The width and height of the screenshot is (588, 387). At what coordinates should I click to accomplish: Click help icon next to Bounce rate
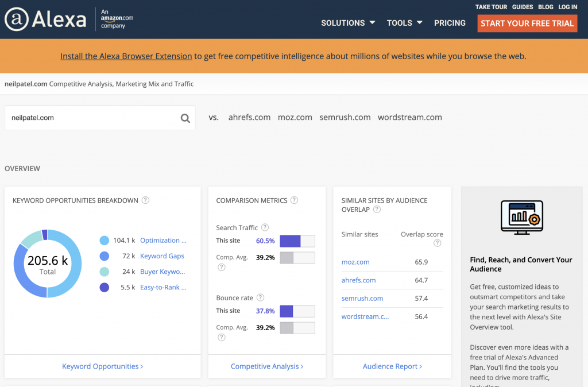pos(260,297)
